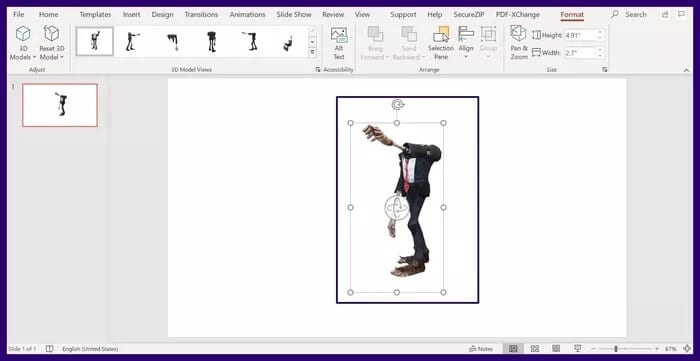Choose the first 3D model view preset
This screenshot has height=361, width=700.
tap(95, 41)
